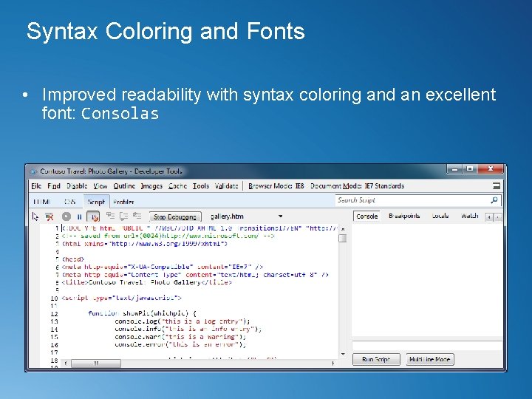Open the View menu
The height and width of the screenshot is (399, 532).
tap(100, 186)
